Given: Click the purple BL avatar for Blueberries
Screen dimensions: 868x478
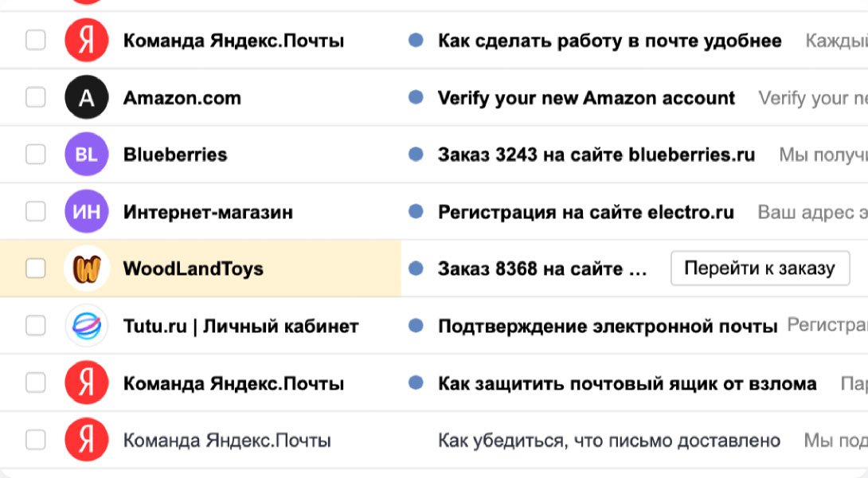Looking at the screenshot, I should pos(86,154).
